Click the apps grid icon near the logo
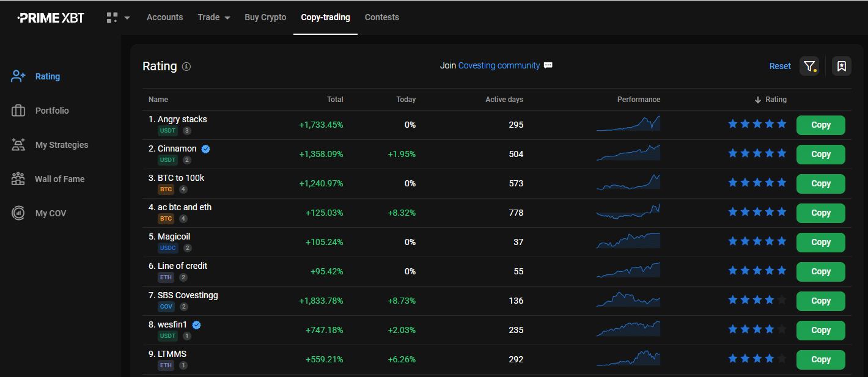868x377 pixels. point(112,17)
